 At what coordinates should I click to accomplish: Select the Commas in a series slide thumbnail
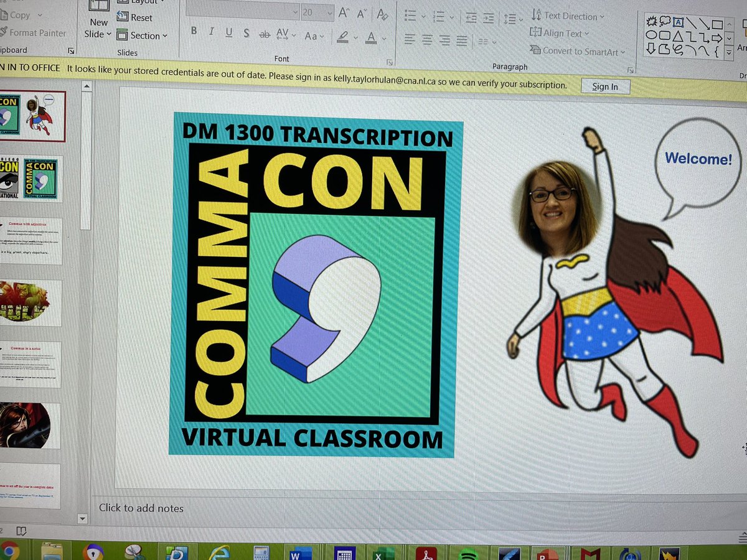tap(31, 365)
